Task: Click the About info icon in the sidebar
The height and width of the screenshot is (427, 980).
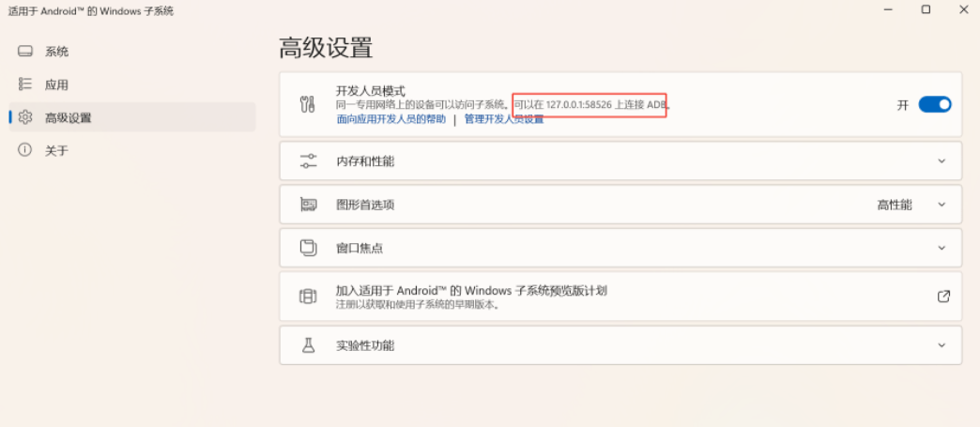Action: (25, 150)
